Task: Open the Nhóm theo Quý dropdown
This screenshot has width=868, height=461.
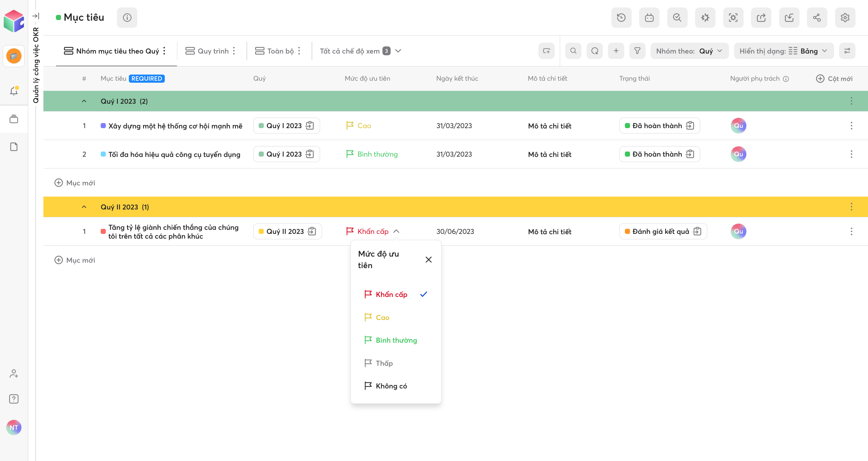Action: click(689, 51)
